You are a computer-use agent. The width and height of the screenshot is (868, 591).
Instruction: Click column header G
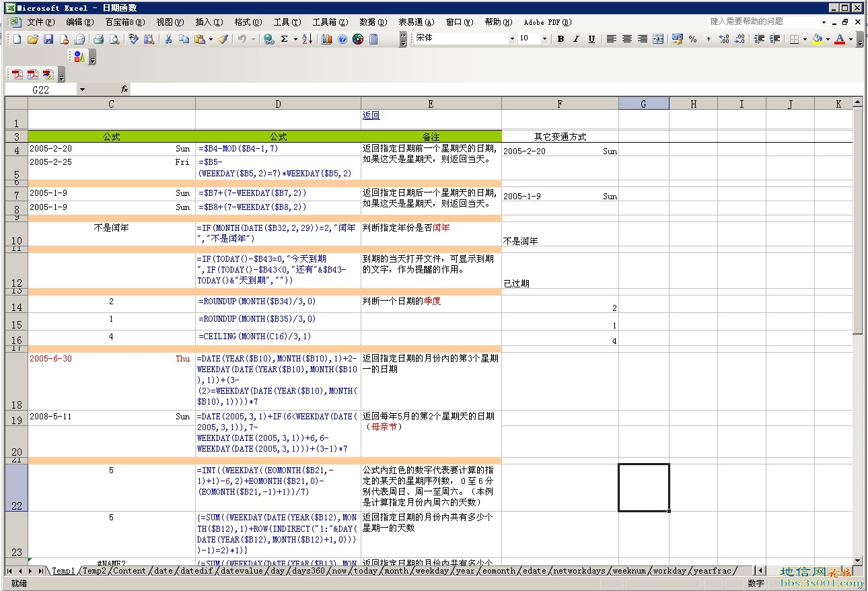pyautogui.click(x=643, y=104)
